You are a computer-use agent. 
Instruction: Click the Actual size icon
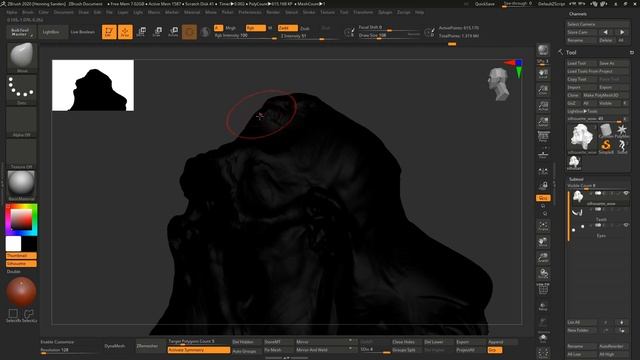click(543, 106)
